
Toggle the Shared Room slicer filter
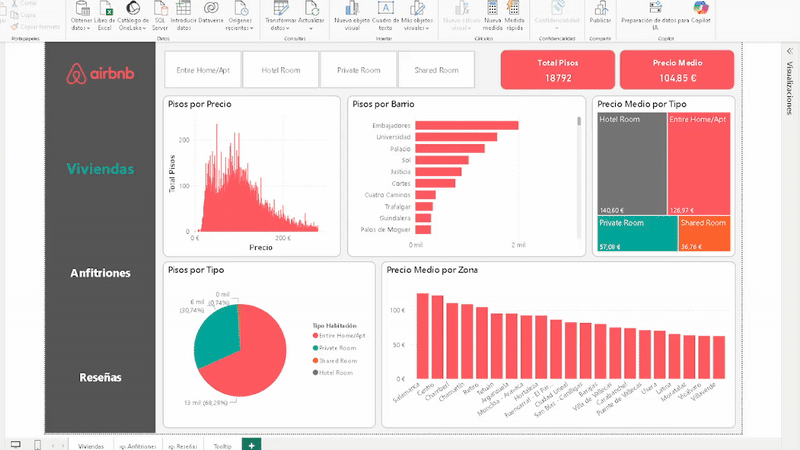point(435,70)
